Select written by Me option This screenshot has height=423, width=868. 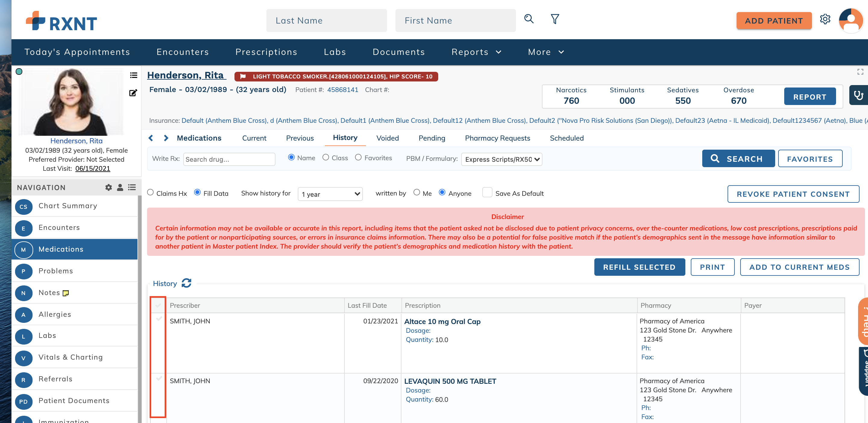pyautogui.click(x=417, y=192)
